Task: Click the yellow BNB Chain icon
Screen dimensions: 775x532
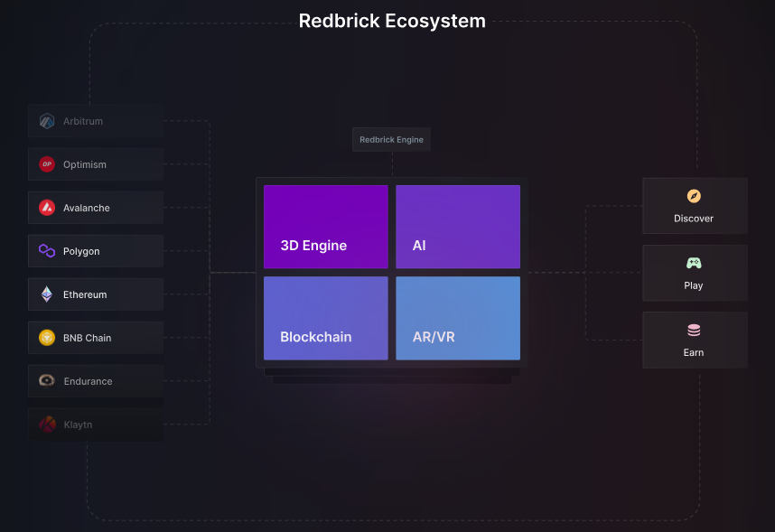Action: pos(47,338)
